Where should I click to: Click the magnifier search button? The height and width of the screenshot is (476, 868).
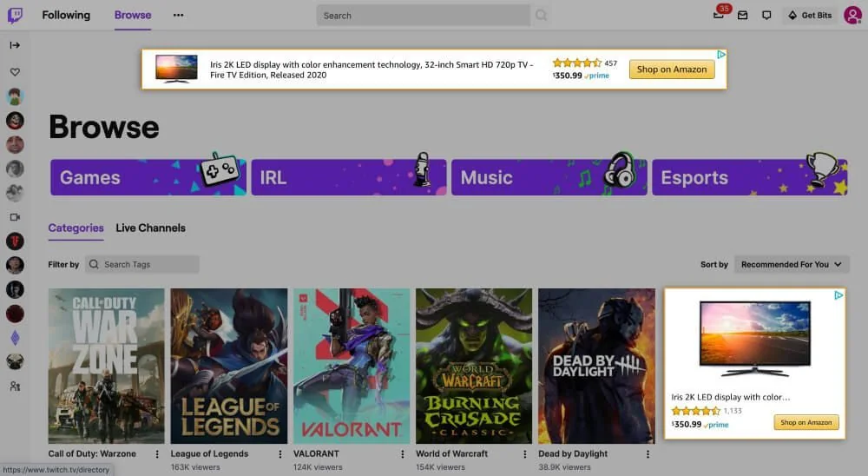tap(541, 16)
